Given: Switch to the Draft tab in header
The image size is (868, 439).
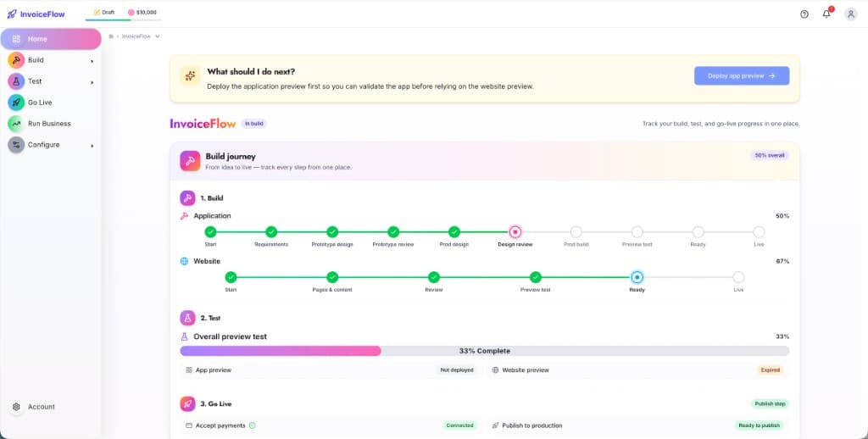Looking at the screenshot, I should point(104,12).
